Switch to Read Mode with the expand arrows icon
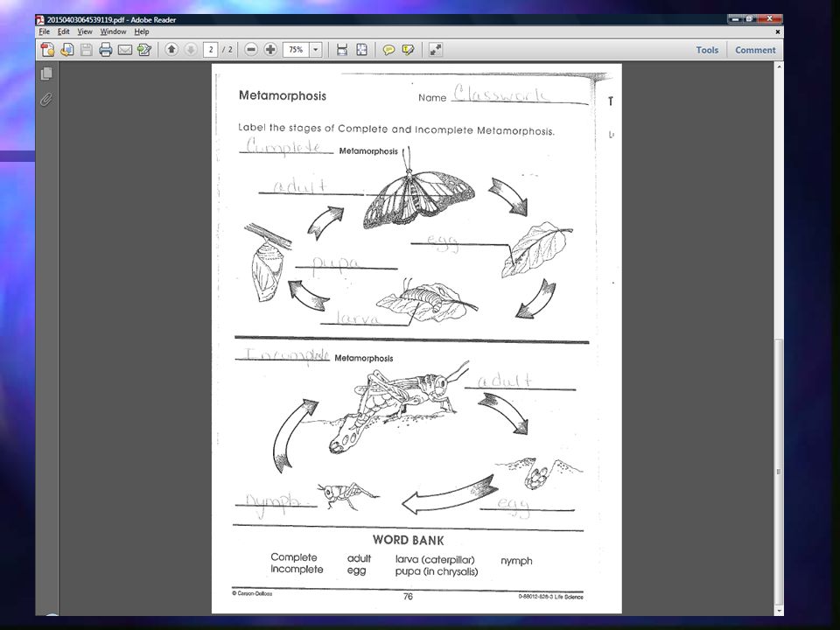The width and height of the screenshot is (840, 630). coord(436,50)
